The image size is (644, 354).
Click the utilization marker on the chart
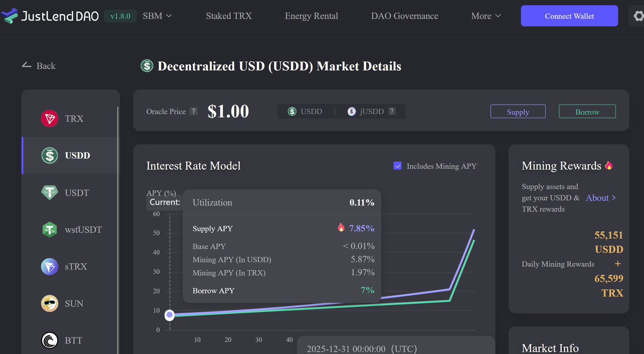click(169, 315)
